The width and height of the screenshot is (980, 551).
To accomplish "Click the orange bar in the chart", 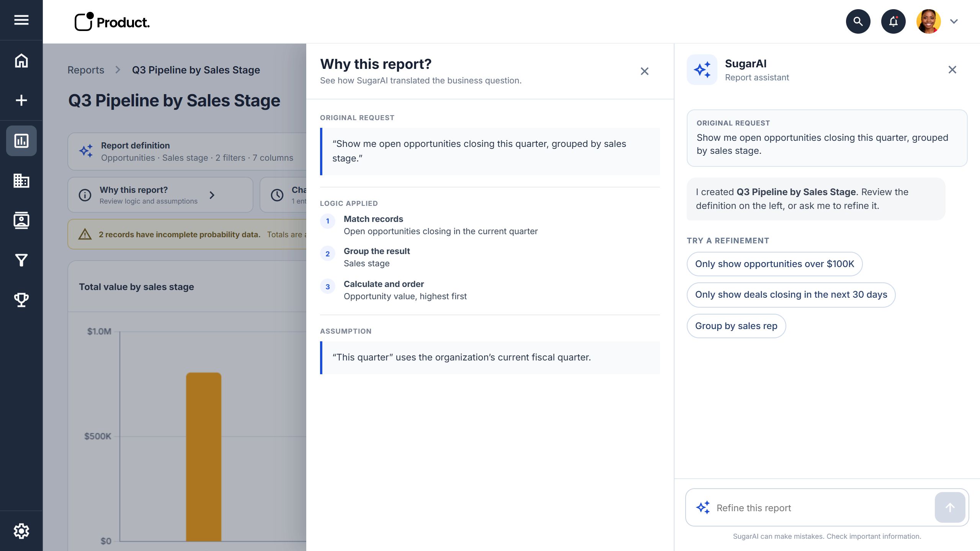I will coord(204,456).
